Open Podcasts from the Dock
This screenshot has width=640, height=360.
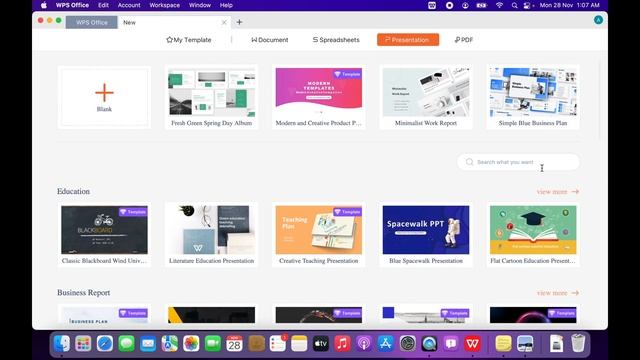(364, 344)
